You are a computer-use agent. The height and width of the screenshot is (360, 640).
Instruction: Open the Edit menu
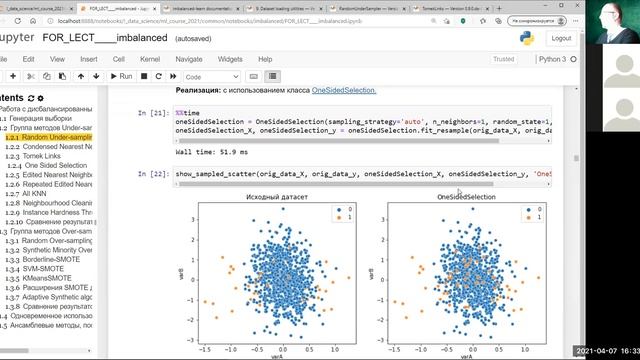click(x=28, y=59)
